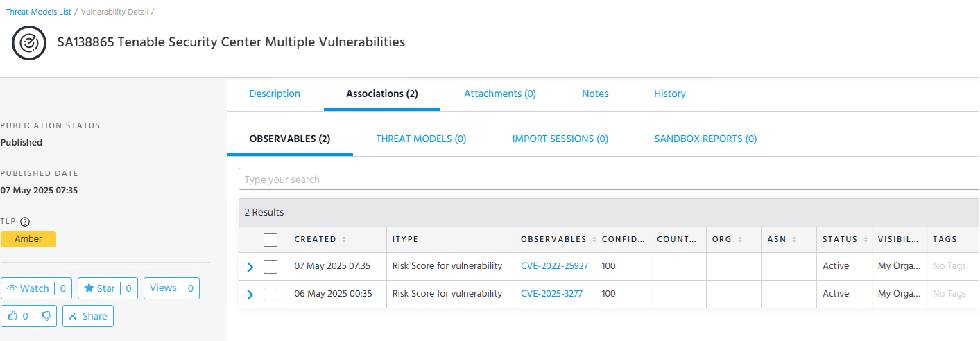Viewport: 980px width, 341px height.
Task: Sort by the ASN column
Action: coord(794,240)
